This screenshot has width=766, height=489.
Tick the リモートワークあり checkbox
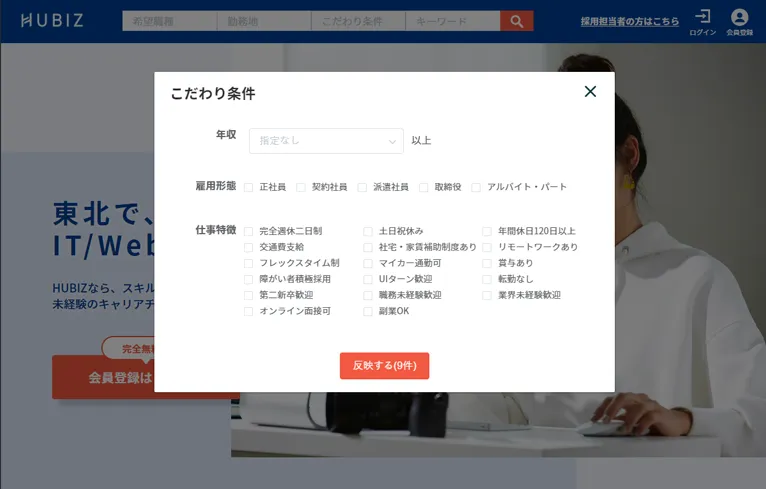[487, 248]
